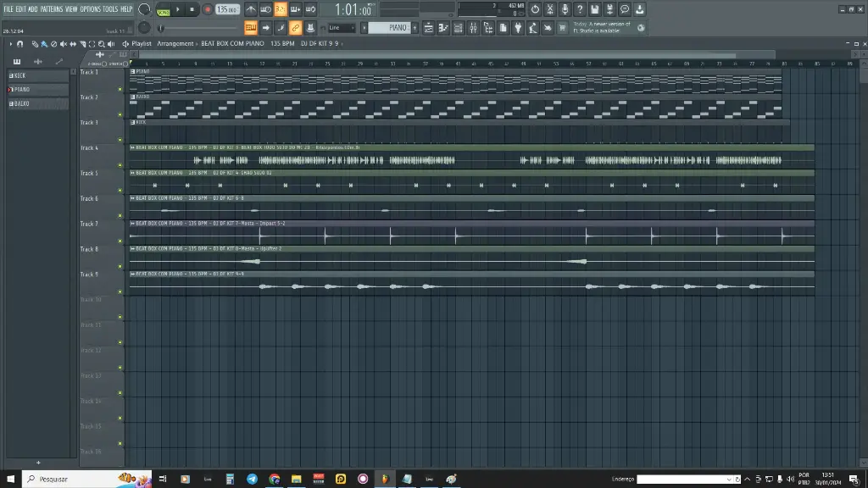Open the PATTERNS menu
868x488 pixels.
coord(52,9)
